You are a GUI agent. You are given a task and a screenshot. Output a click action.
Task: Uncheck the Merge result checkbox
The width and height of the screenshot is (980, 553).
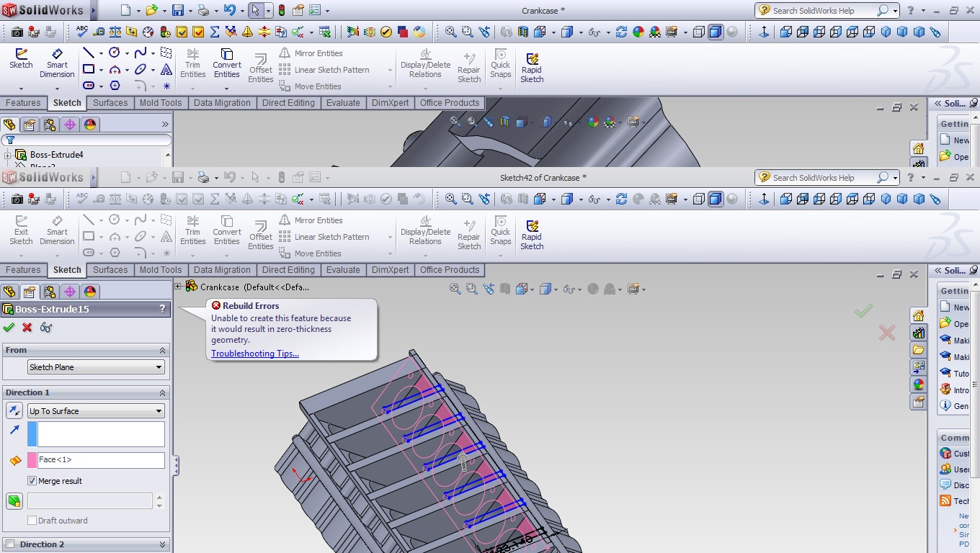pyautogui.click(x=32, y=481)
